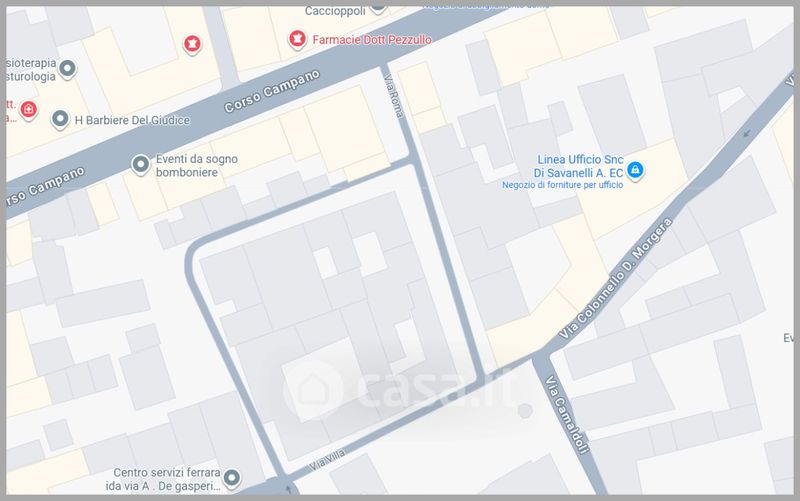Image resolution: width=800 pixels, height=501 pixels.
Task: Click the Eventi da sogno bomboniere text
Action: [x=197, y=165]
